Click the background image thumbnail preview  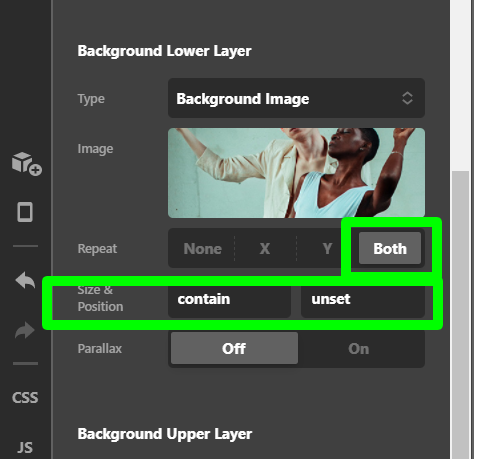point(296,173)
